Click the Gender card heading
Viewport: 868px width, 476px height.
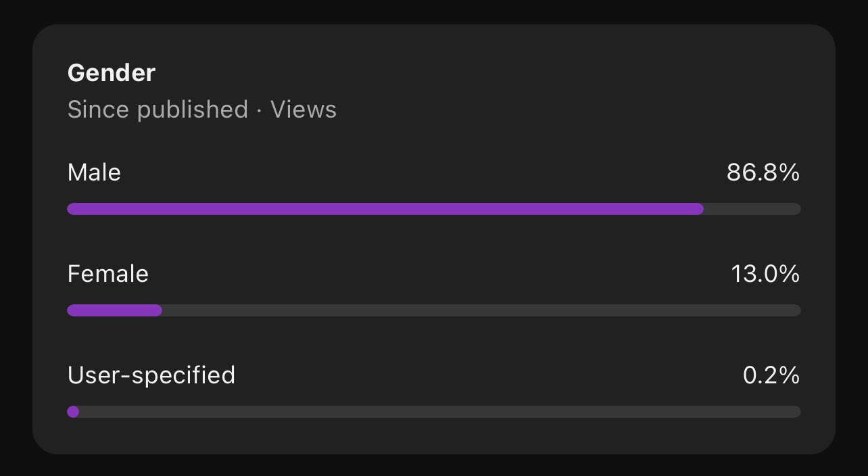point(112,73)
